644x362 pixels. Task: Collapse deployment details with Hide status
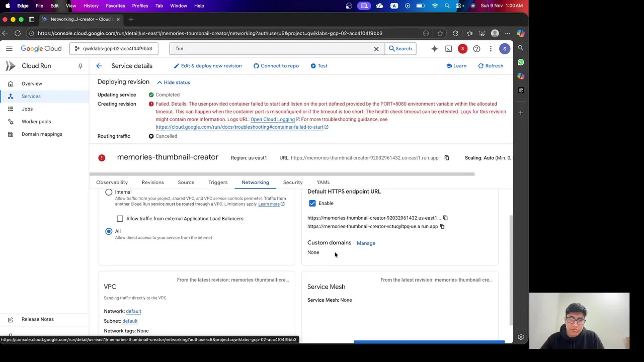click(173, 82)
